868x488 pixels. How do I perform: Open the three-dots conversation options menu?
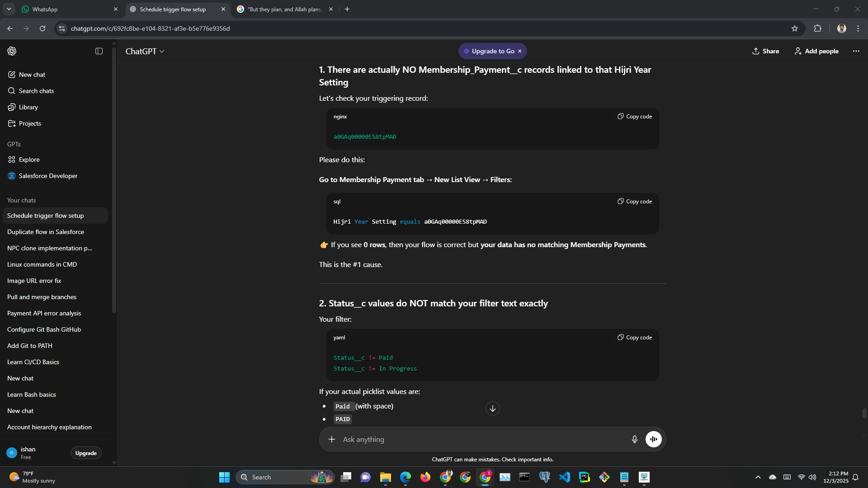(856, 51)
